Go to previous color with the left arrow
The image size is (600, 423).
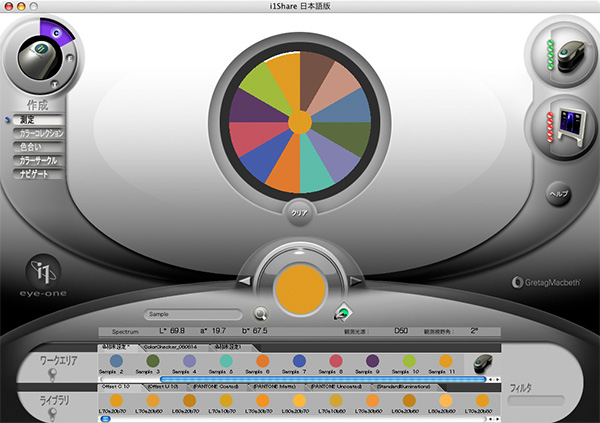(245, 281)
